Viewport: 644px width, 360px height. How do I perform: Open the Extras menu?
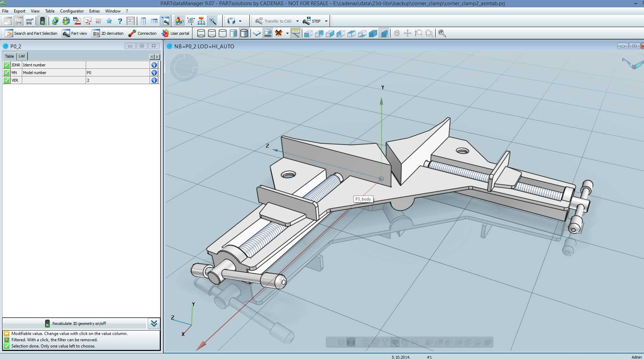point(94,11)
